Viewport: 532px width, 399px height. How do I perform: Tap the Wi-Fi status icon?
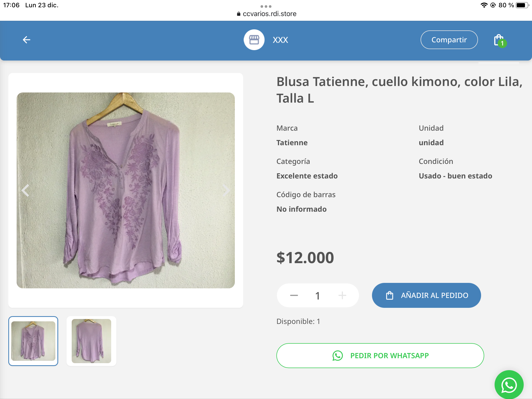coord(484,5)
